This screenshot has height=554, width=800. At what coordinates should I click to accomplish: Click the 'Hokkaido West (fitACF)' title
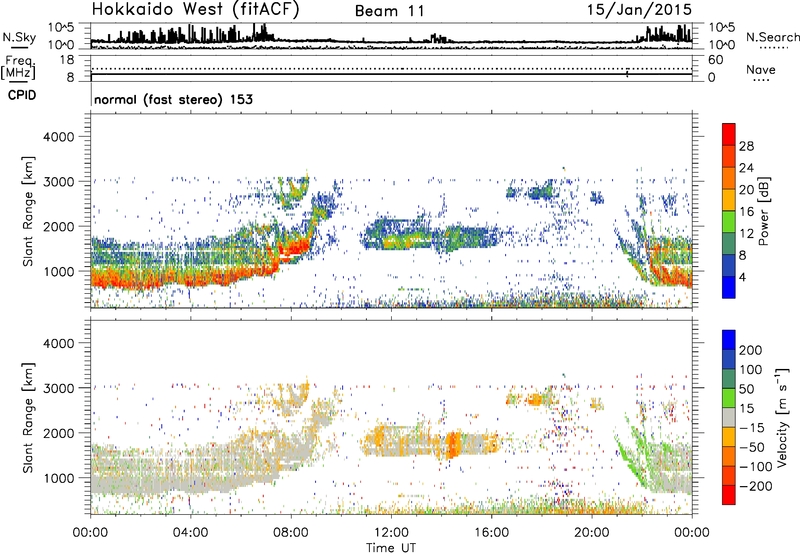click(195, 10)
